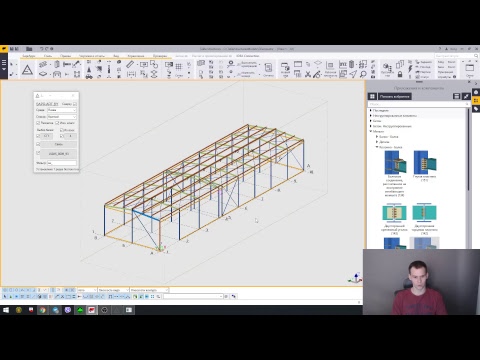Open the 'IDEA Connection' ribbon tab

pos(248,56)
